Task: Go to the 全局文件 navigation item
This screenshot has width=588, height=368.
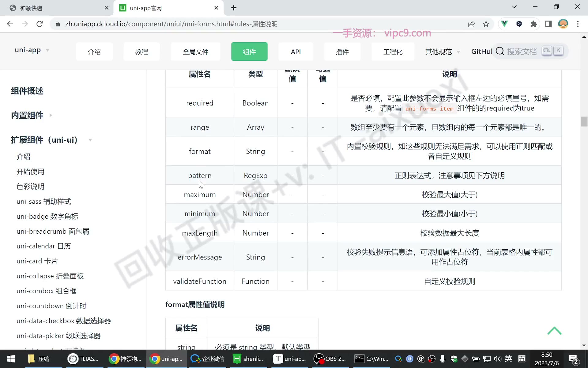Action: (195, 52)
